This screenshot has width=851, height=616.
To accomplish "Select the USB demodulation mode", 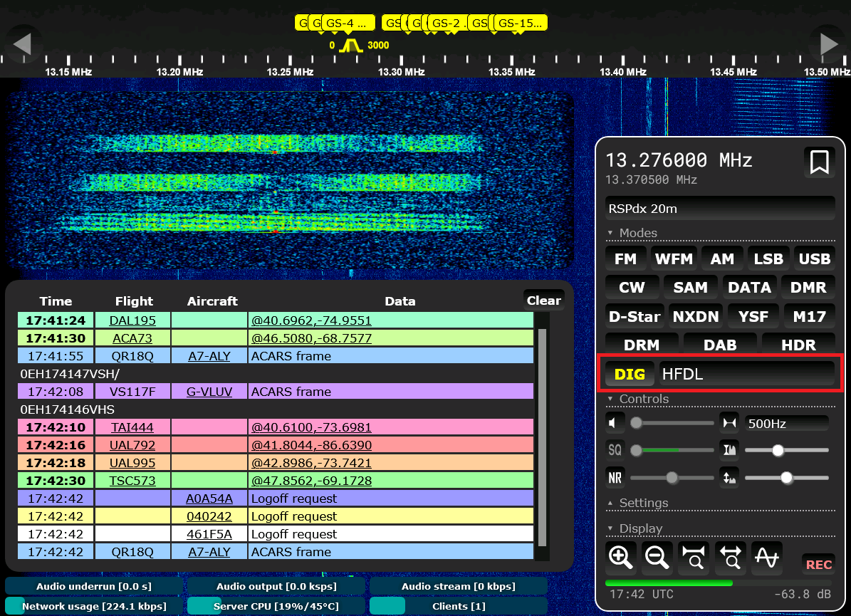I will click(814, 259).
